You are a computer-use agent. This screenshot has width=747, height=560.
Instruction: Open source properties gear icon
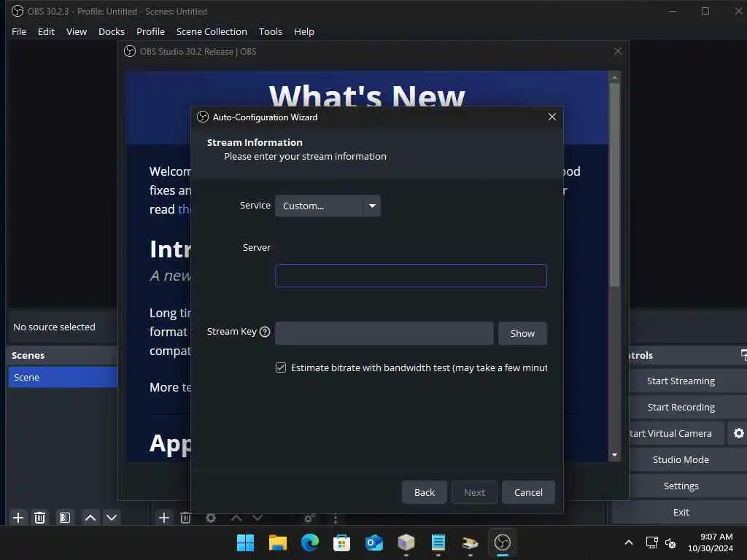pos(211,518)
